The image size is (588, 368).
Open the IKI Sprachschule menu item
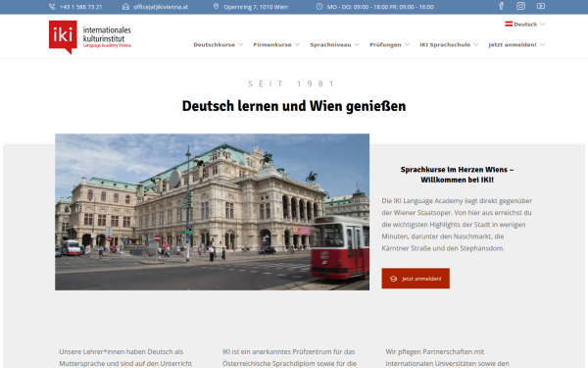click(445, 45)
